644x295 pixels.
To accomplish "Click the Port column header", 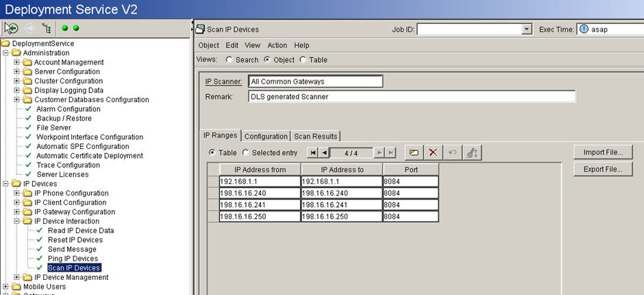I will 411,169.
